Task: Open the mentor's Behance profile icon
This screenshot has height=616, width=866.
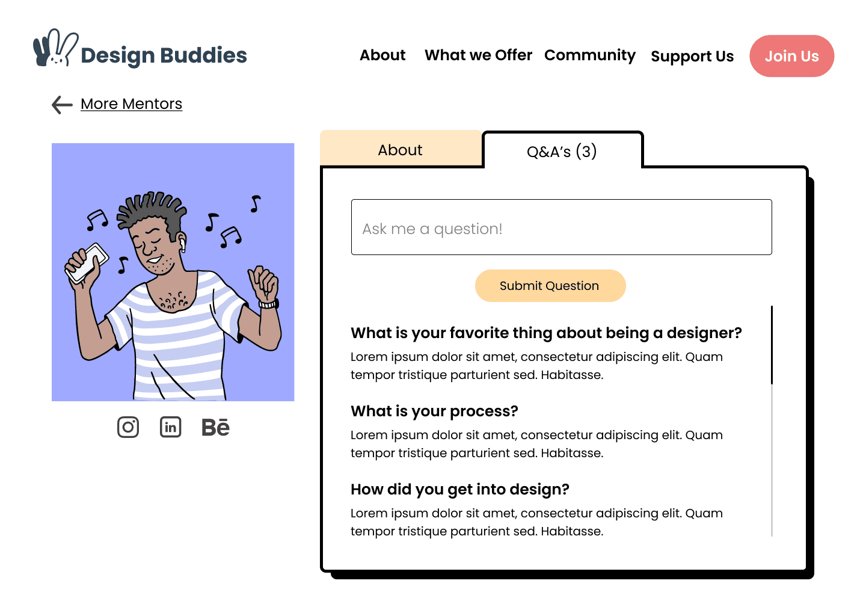Action: [215, 427]
